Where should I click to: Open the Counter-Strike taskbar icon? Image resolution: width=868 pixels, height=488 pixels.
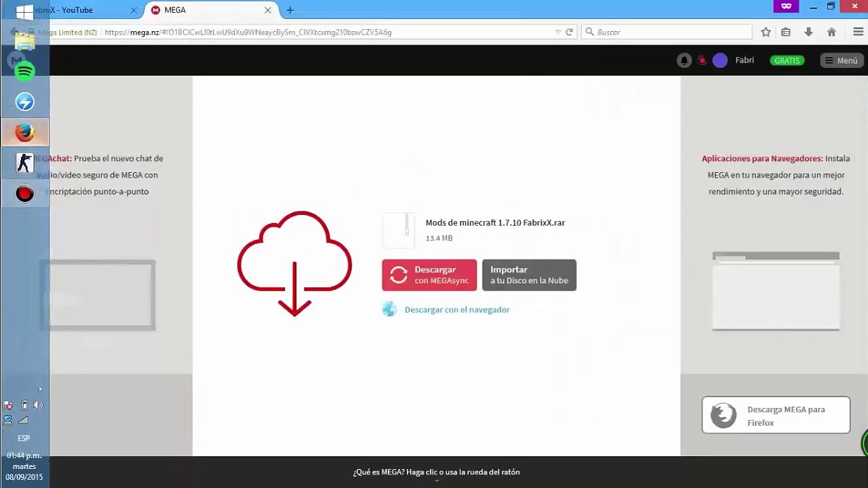coord(24,163)
